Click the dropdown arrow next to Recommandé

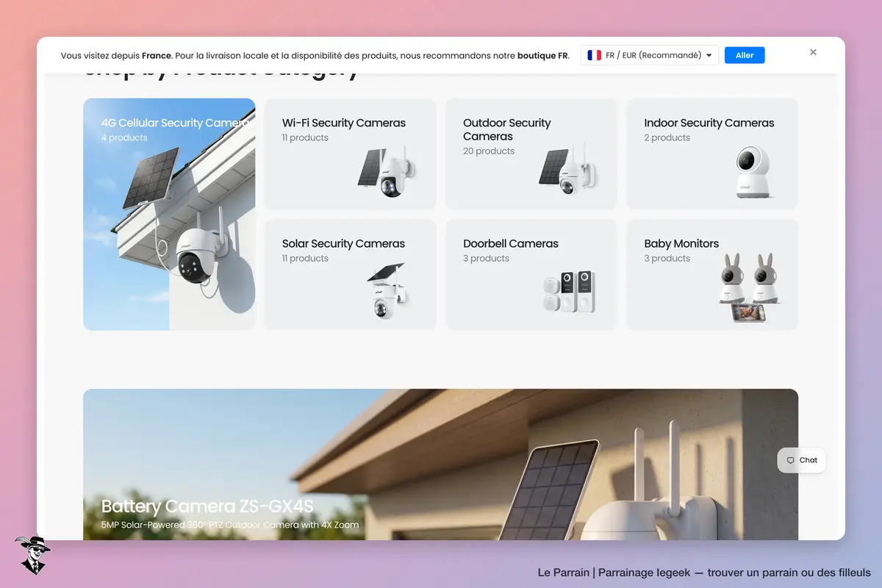(709, 55)
